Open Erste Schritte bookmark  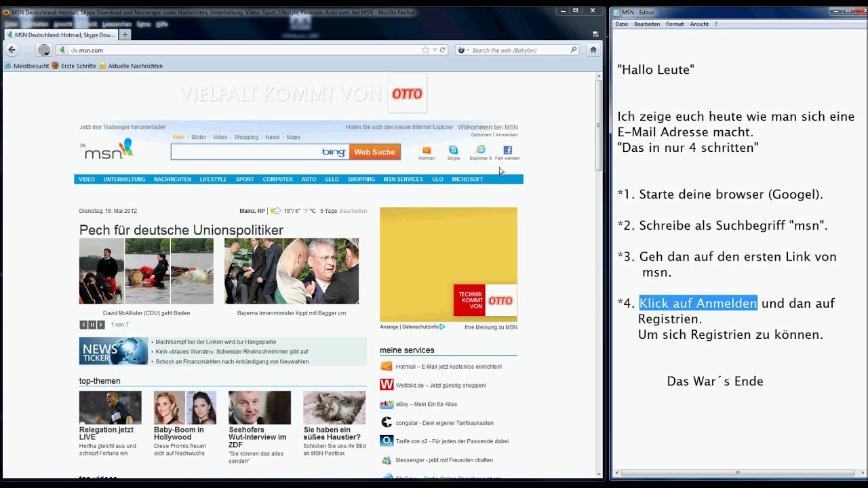[74, 66]
